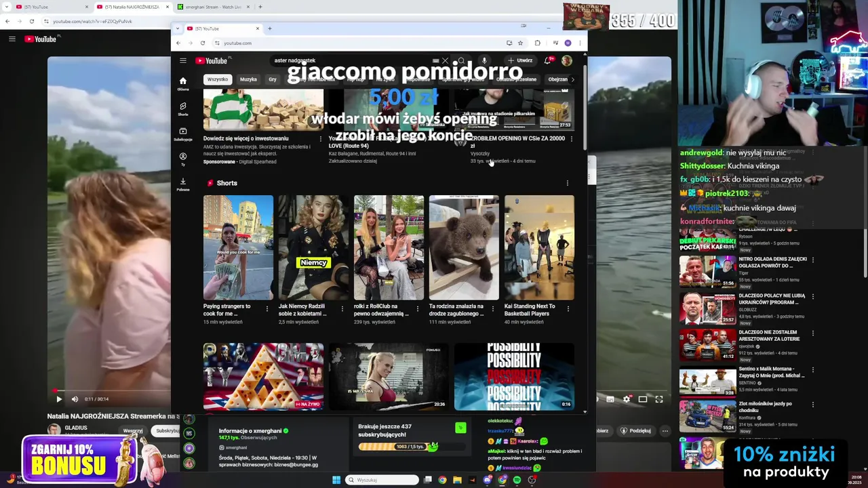Mute background video with volume icon
The width and height of the screenshot is (868, 488).
pos(75,399)
